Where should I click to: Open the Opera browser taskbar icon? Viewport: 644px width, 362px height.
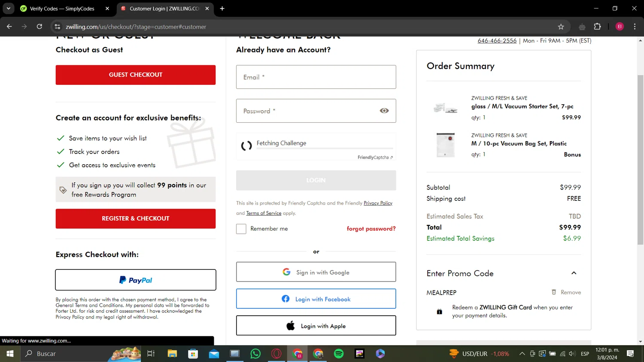click(x=276, y=354)
